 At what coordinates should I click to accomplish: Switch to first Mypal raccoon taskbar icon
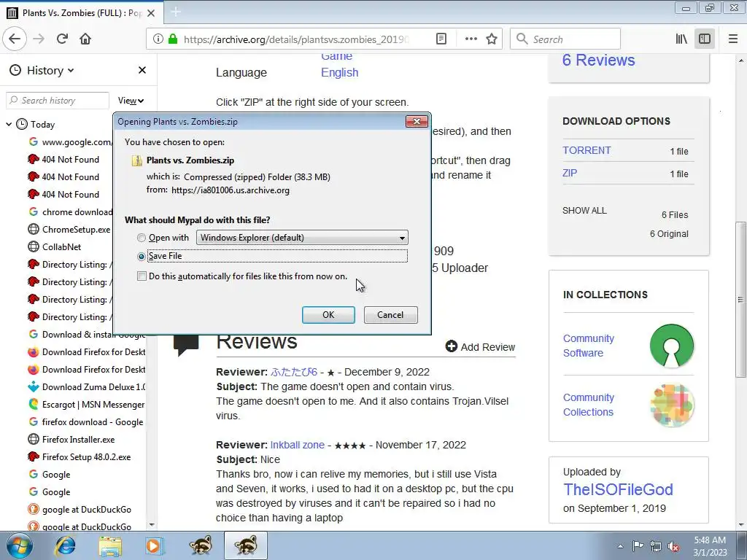point(201,545)
